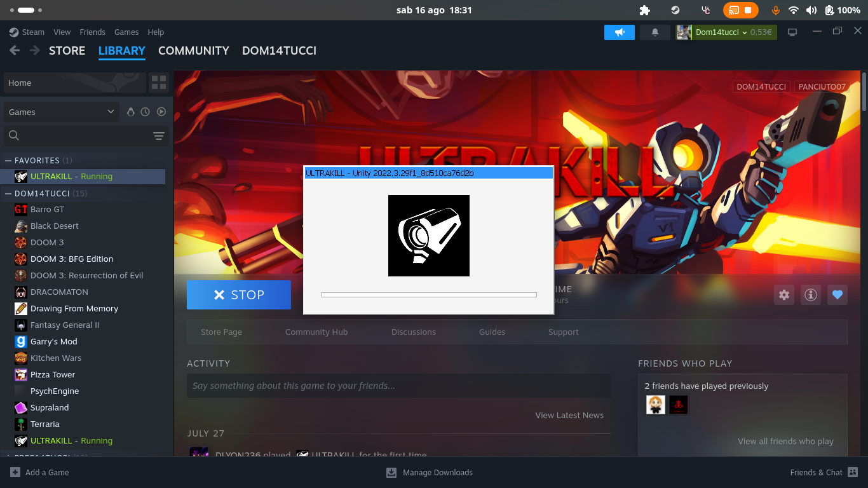Open the Discussions link
Viewport: 868px width, 488px height.
coord(414,332)
